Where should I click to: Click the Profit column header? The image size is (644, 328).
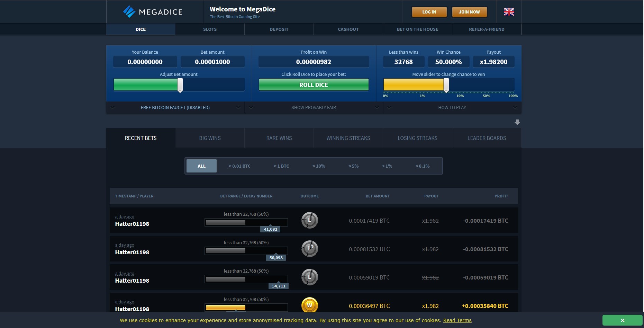(x=501, y=196)
